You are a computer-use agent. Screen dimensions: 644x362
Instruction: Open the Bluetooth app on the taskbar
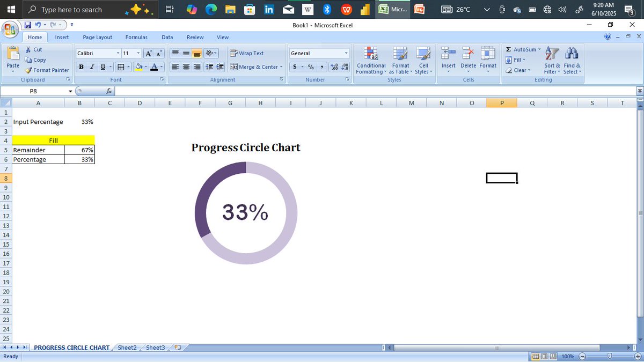pos(327,9)
